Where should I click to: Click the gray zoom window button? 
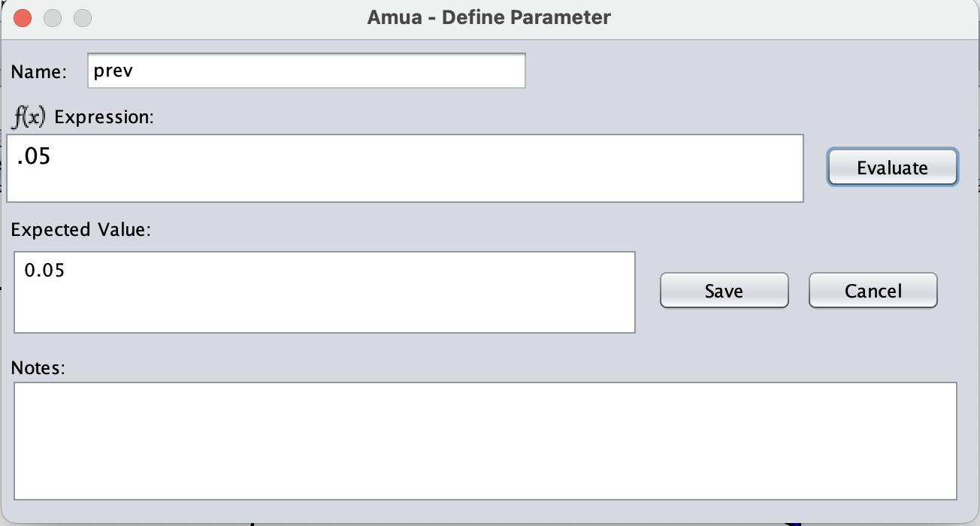[x=83, y=17]
